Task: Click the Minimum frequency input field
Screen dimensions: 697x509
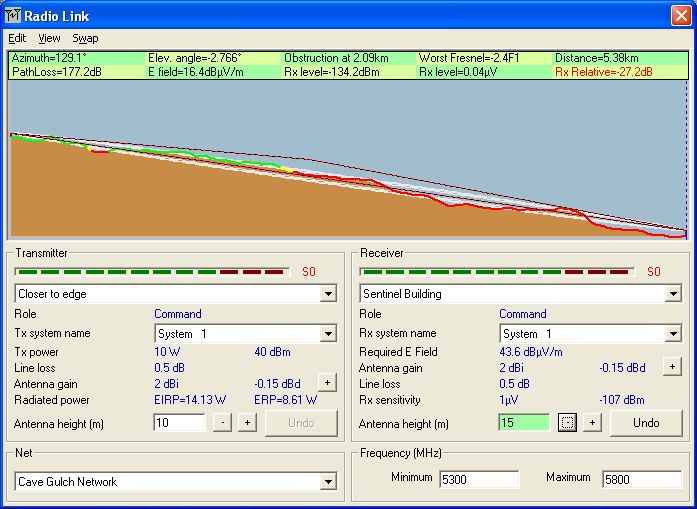Action: 479,479
